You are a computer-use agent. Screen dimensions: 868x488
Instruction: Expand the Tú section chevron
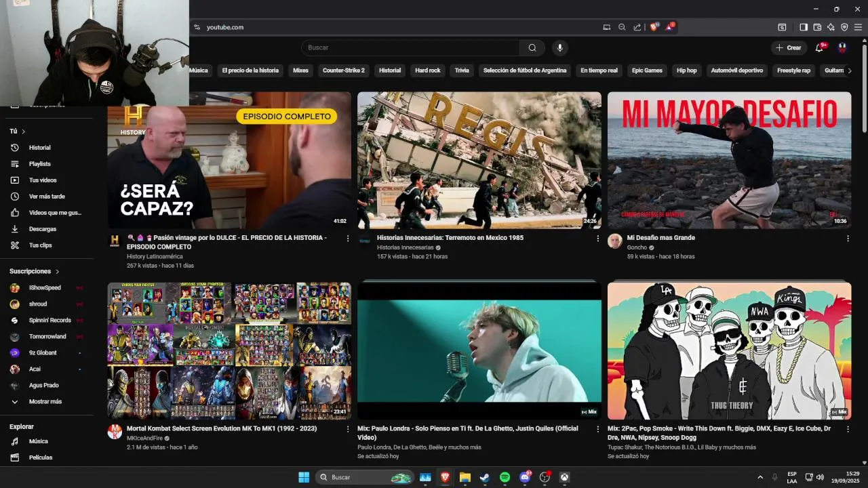click(x=23, y=131)
